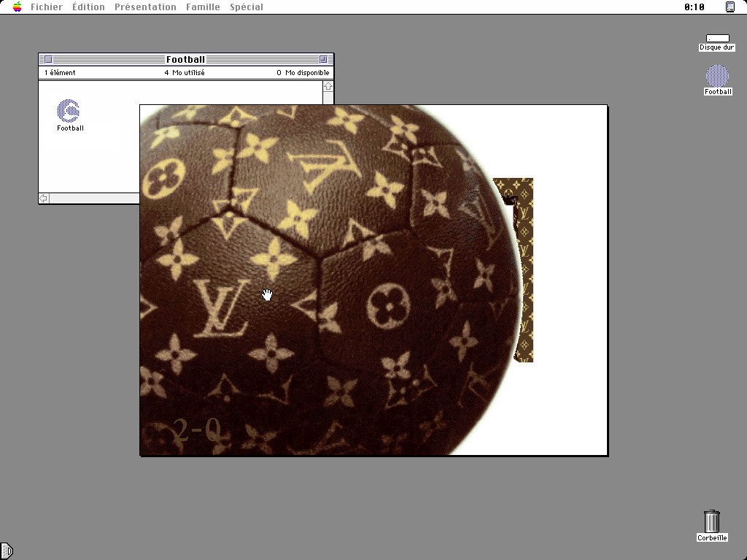This screenshot has width=747, height=560.
Task: Open the Famille menu
Action: point(203,7)
